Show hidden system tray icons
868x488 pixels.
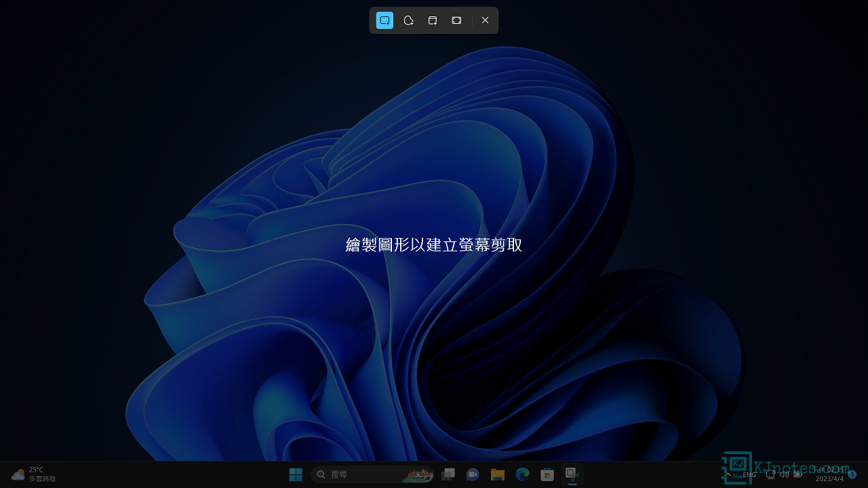click(728, 474)
